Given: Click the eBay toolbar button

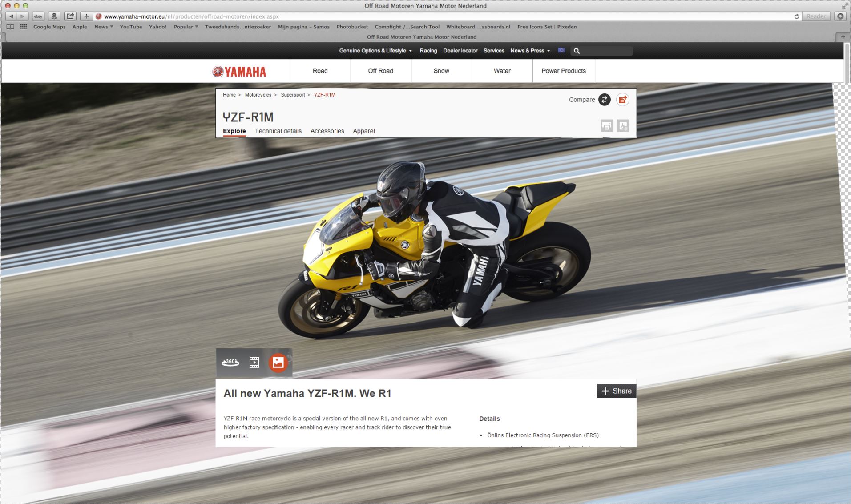Looking at the screenshot, I should pos(38,16).
